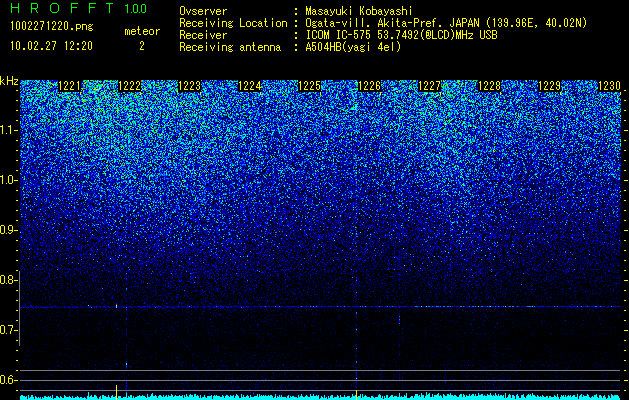Click the 1225 time marker label
629x400 pixels.
pos(310,86)
